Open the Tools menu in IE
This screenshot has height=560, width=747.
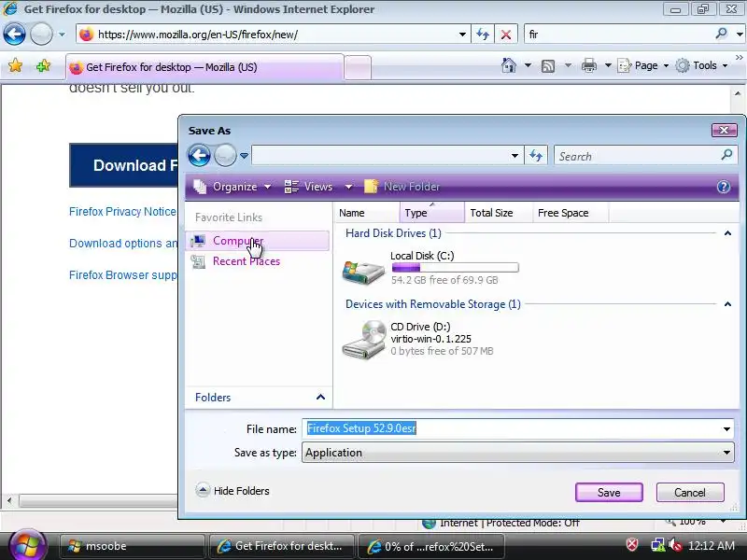[x=701, y=65]
